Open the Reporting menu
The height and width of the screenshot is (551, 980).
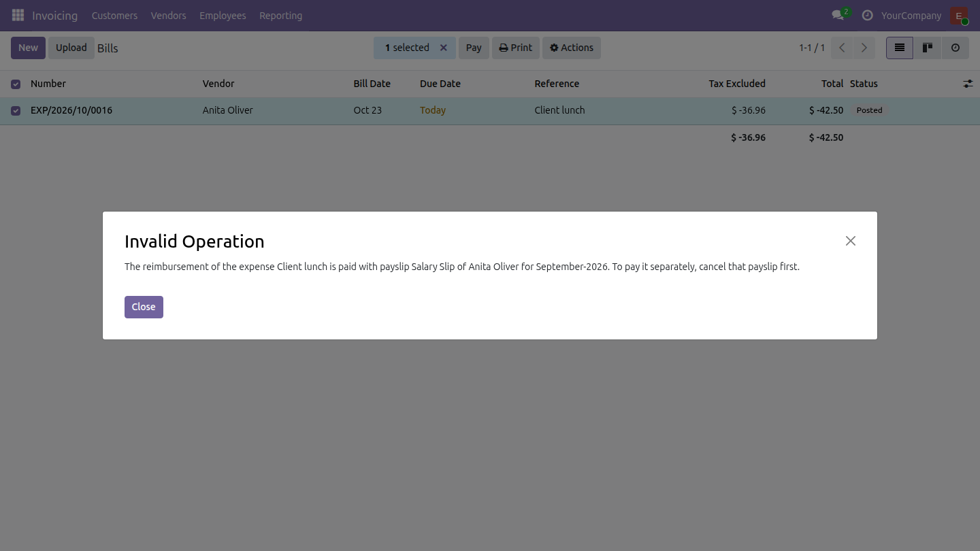[x=280, y=15]
